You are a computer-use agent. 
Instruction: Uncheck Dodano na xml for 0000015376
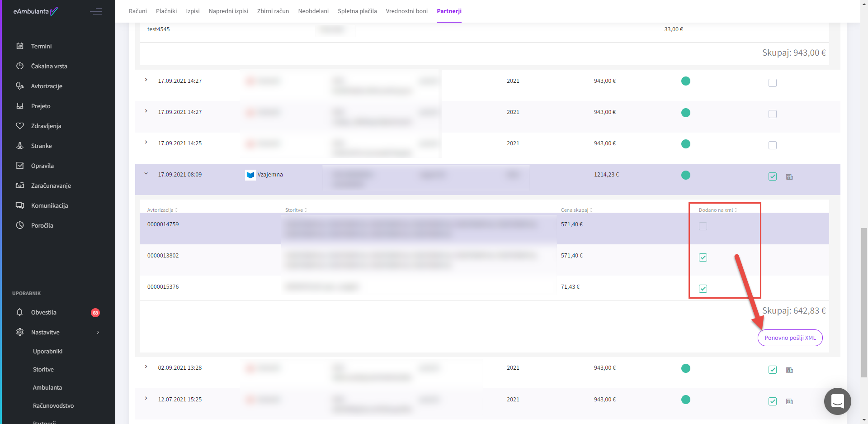[x=703, y=289]
